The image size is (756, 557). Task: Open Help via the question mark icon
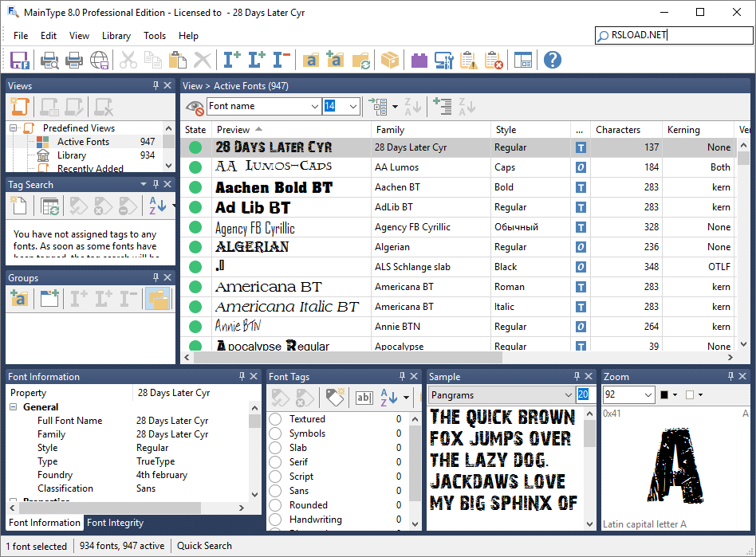(552, 60)
